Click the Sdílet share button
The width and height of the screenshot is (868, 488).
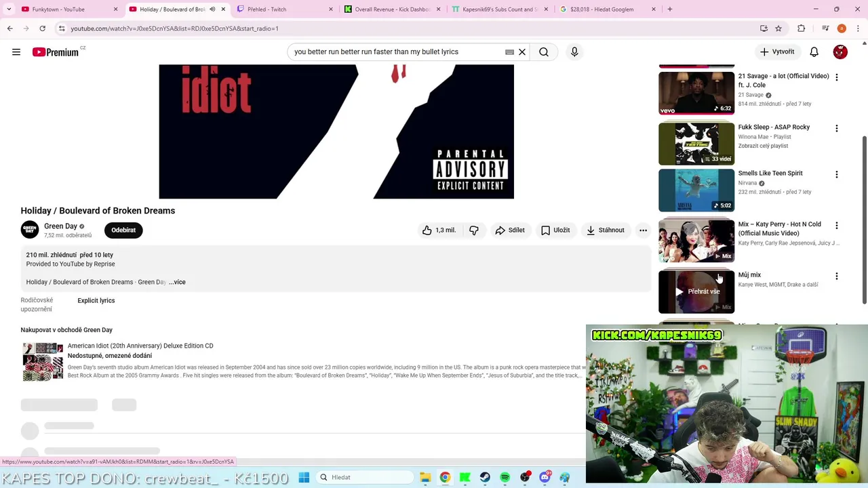510,230
